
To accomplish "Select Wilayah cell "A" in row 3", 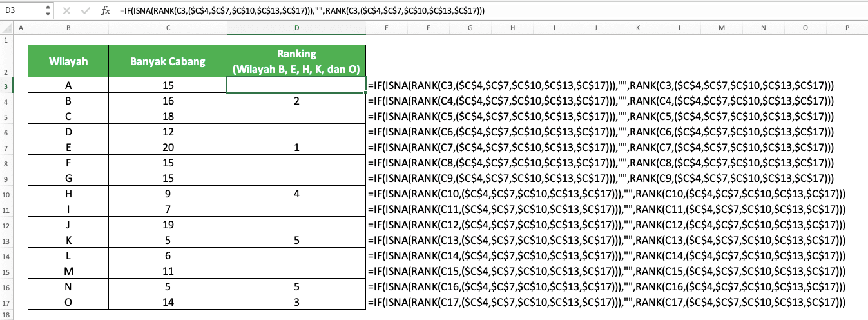I will point(68,85).
